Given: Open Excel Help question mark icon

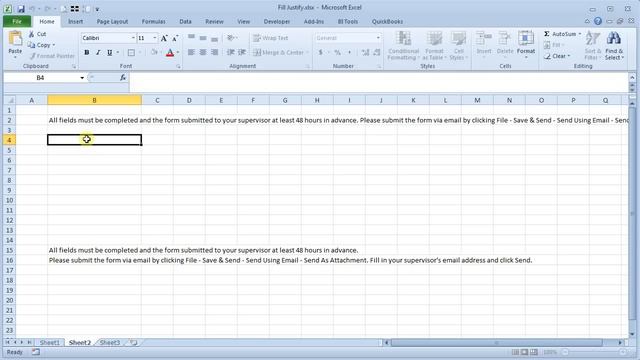Looking at the screenshot, I should 598,21.
